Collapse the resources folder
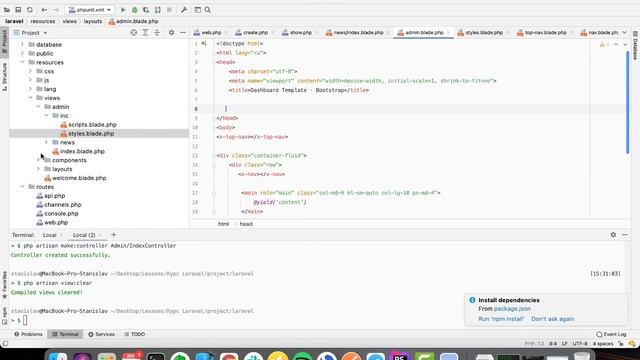 point(22,62)
